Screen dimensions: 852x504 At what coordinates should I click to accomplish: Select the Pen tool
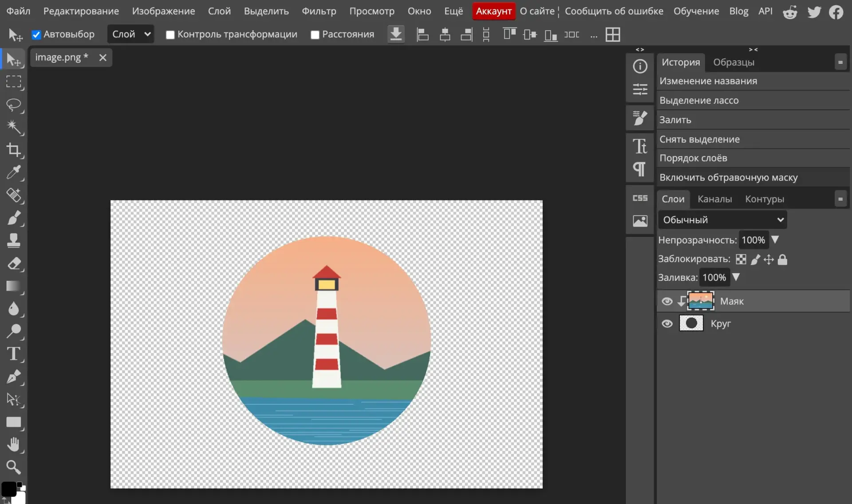[x=13, y=377]
